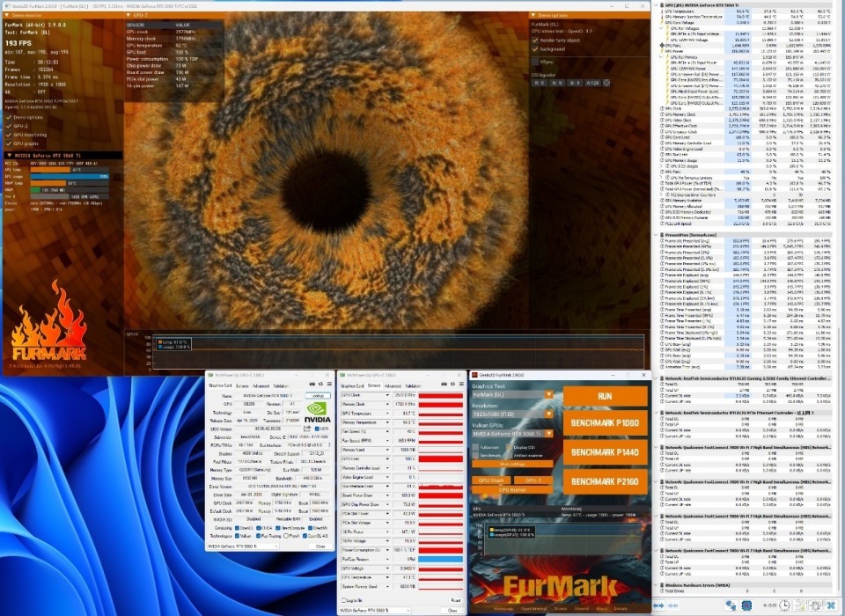The image size is (845, 616).
Task: Click the RUN button in FurMark launcher
Action: click(x=606, y=396)
